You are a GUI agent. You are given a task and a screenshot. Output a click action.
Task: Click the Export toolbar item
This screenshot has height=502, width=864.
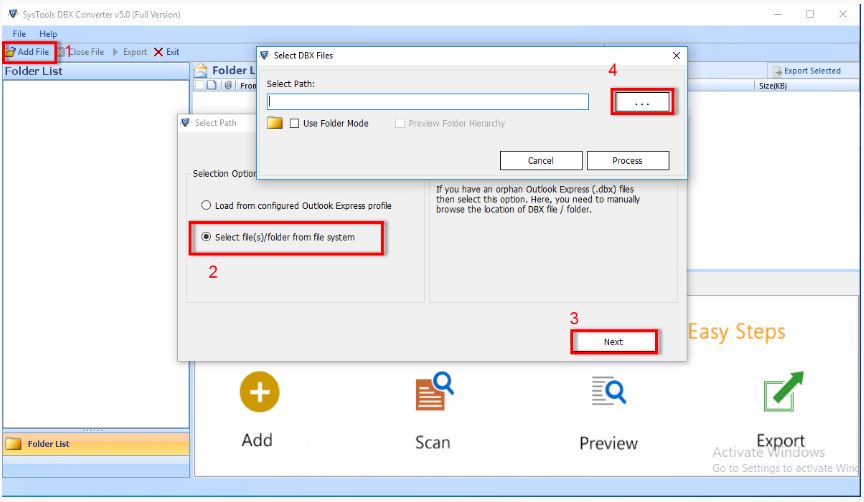[130, 52]
